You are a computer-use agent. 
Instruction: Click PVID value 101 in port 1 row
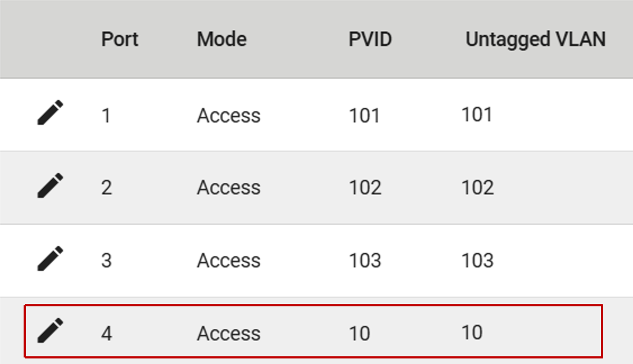coord(364,116)
